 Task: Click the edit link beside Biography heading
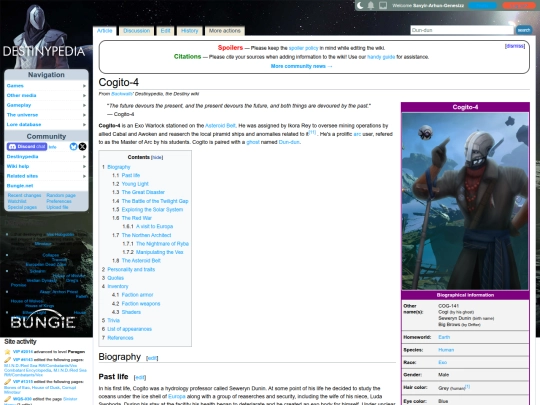coord(152,358)
